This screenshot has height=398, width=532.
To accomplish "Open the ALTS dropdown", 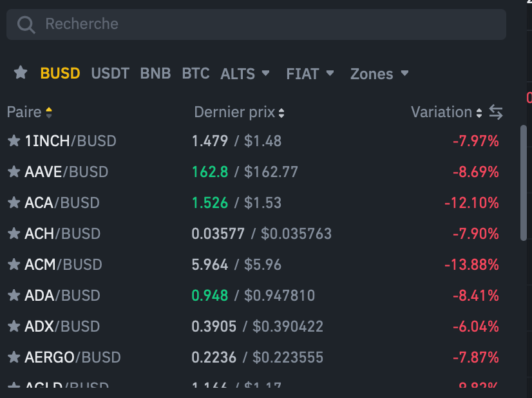I will coord(245,73).
